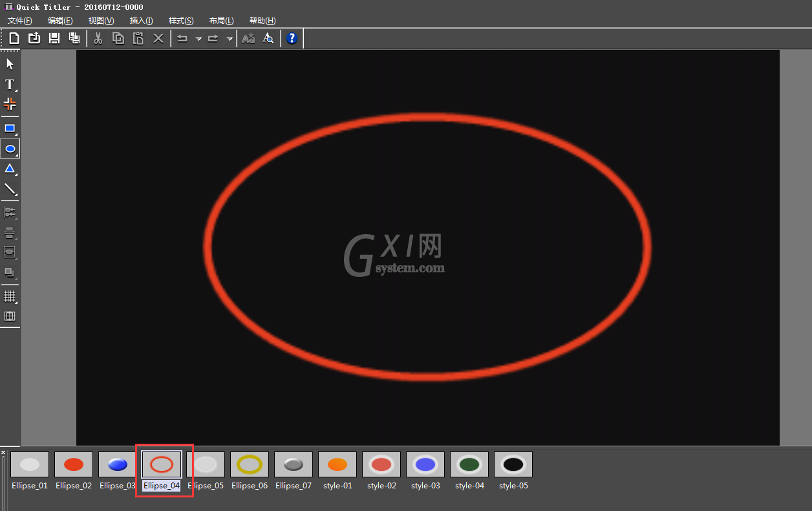Open the 插入(I) menu

tap(141, 21)
